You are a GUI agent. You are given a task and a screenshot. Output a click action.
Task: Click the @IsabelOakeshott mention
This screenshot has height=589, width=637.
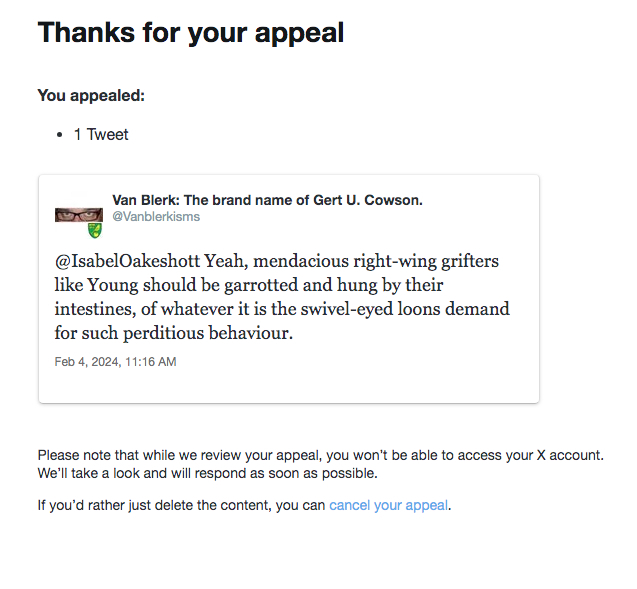click(x=128, y=261)
